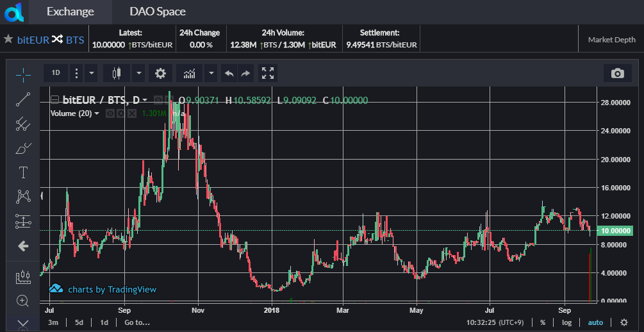Open chart settings gear in top toolbar
Screen dimensions: 644x332
pos(160,73)
